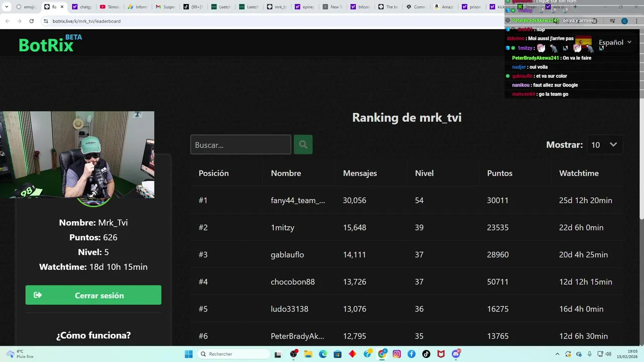Open the tab search chevron

click(x=7, y=7)
